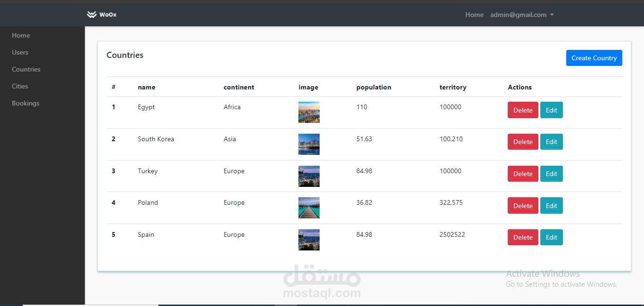Edit the Poland row

tap(552, 206)
